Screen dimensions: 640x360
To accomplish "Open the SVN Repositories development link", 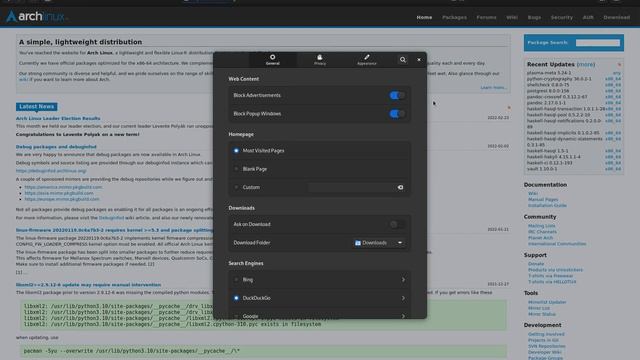I will (x=547, y=346).
